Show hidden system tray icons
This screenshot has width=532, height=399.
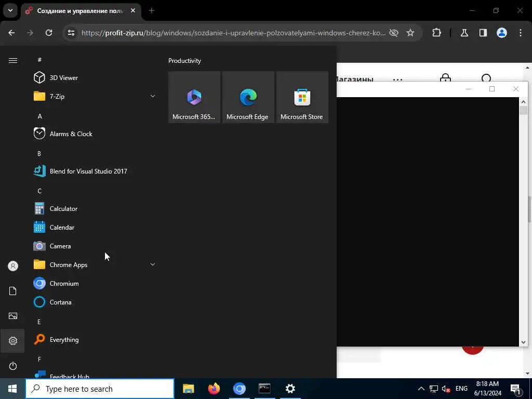pos(421,389)
